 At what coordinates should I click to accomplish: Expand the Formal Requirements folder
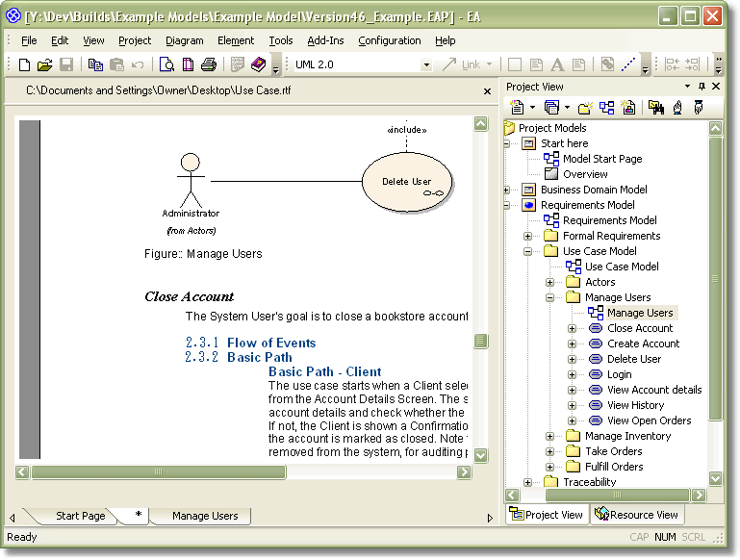click(528, 236)
